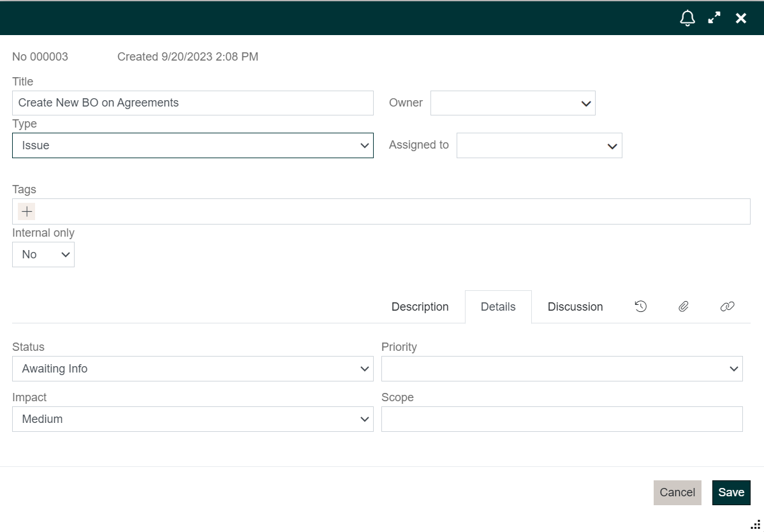Toggle the Internal only dropdown set to No
The height and width of the screenshot is (532, 764).
(43, 255)
